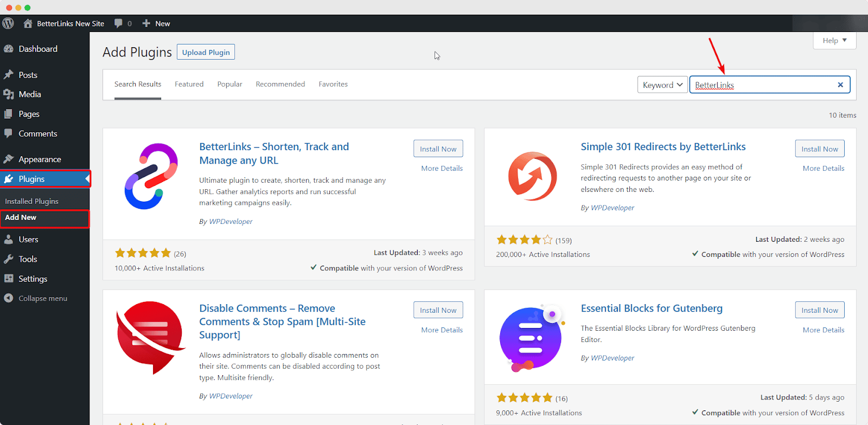Open the site home icon in admin bar

tap(28, 23)
